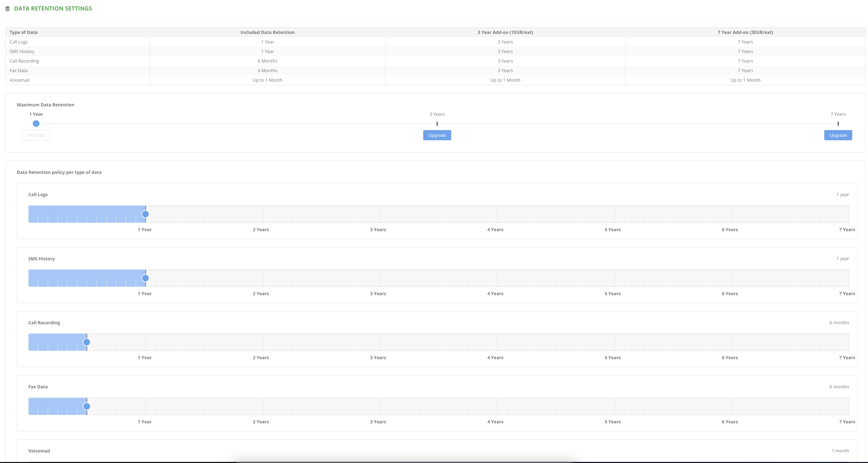Click the 3 Years label under Call Logs slider
The width and height of the screenshot is (868, 463).
click(378, 230)
